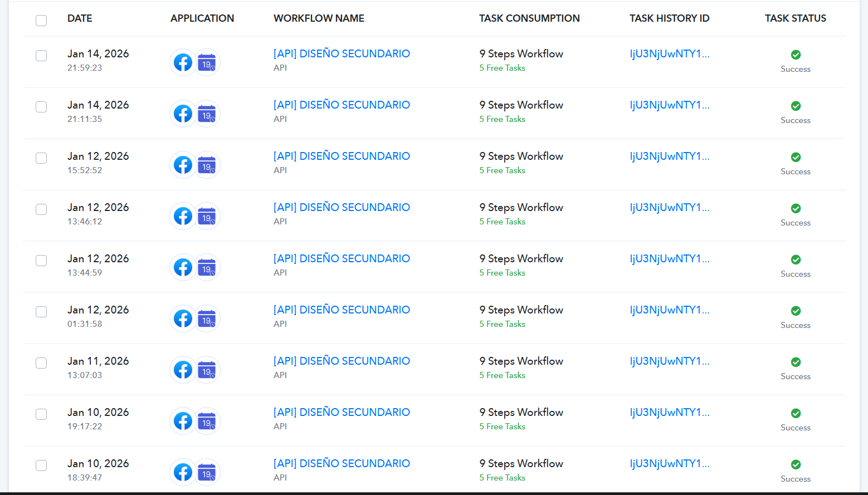Click scheduler calendar icon in Jan 11 13:07:03 row
This screenshot has height=495, width=868.
pyautogui.click(x=207, y=370)
